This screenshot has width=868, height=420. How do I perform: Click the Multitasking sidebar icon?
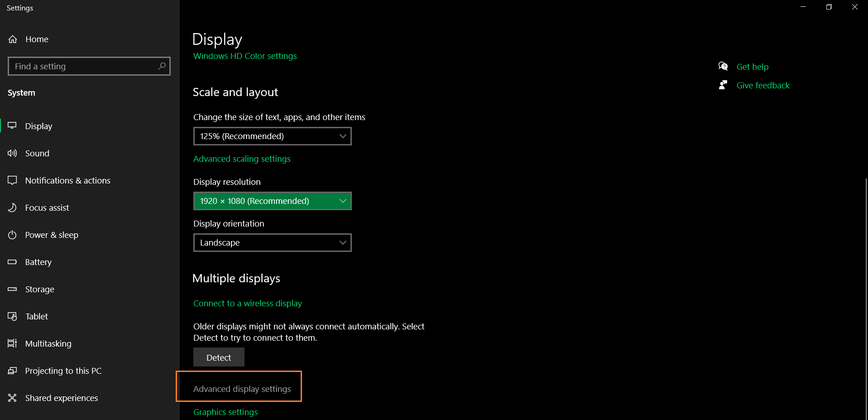coord(12,343)
